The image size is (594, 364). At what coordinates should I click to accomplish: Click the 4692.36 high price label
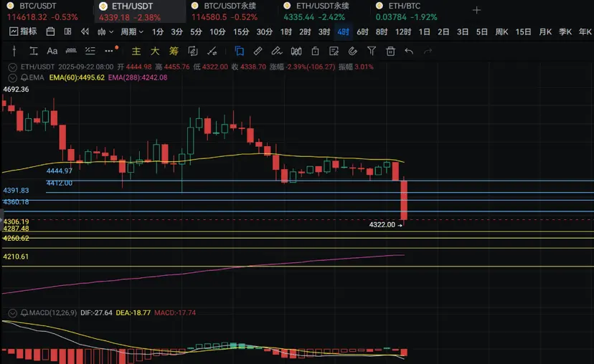click(x=16, y=90)
